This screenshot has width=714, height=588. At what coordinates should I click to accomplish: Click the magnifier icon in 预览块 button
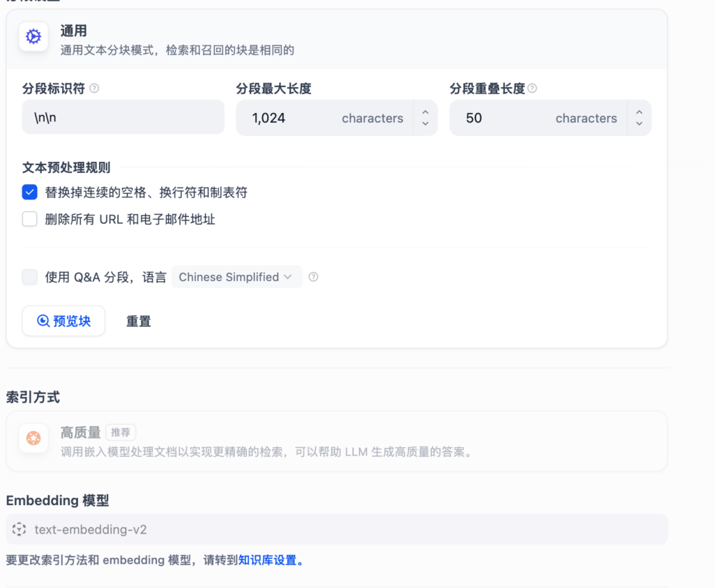43,321
